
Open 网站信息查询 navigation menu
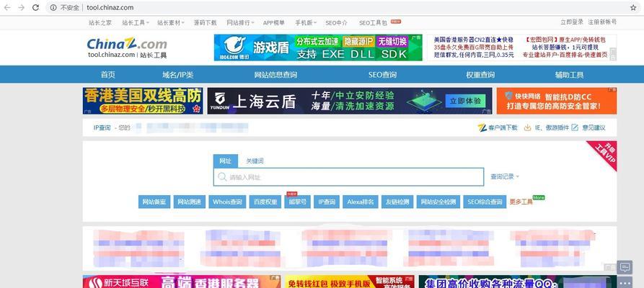[x=275, y=75]
